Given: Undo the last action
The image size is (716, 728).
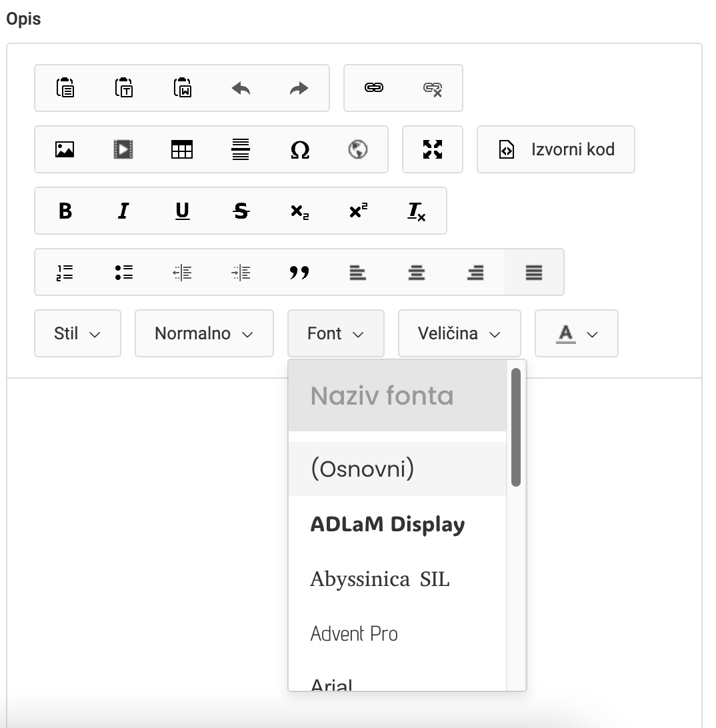Looking at the screenshot, I should (241, 88).
